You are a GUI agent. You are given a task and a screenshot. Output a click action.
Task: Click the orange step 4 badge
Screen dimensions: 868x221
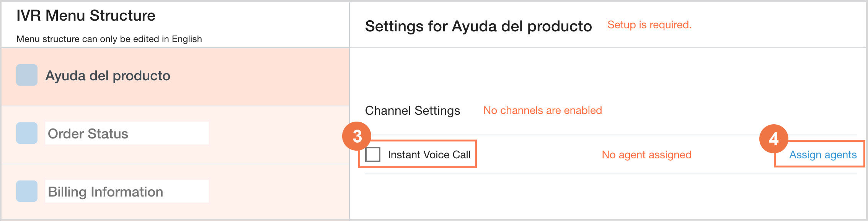pos(773,138)
